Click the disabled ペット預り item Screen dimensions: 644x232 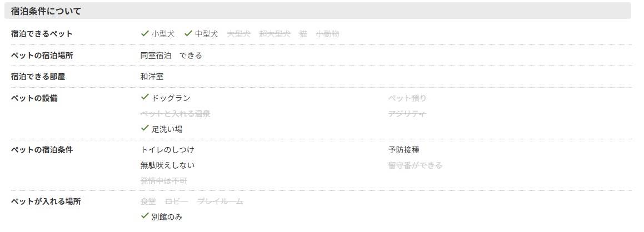pyautogui.click(x=408, y=98)
